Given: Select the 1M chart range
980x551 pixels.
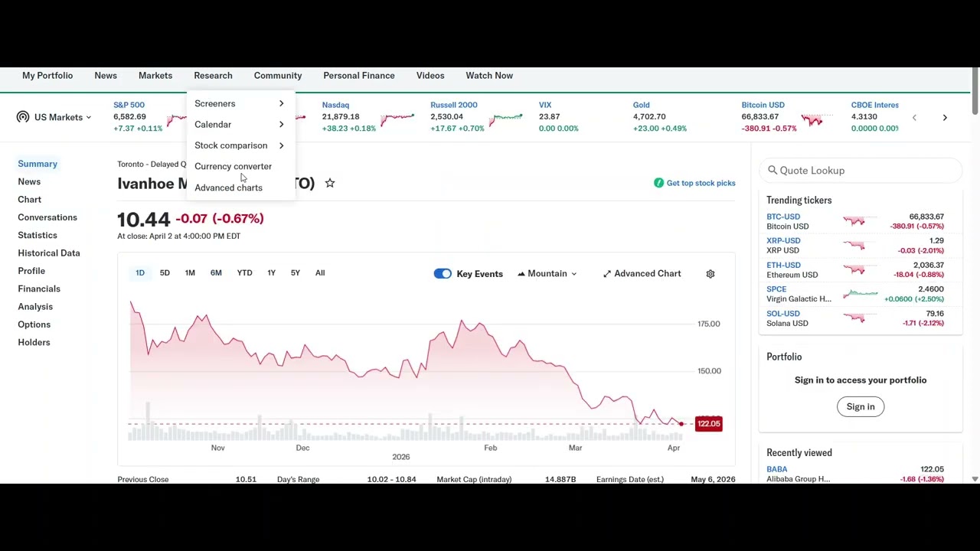Looking at the screenshot, I should [190, 273].
